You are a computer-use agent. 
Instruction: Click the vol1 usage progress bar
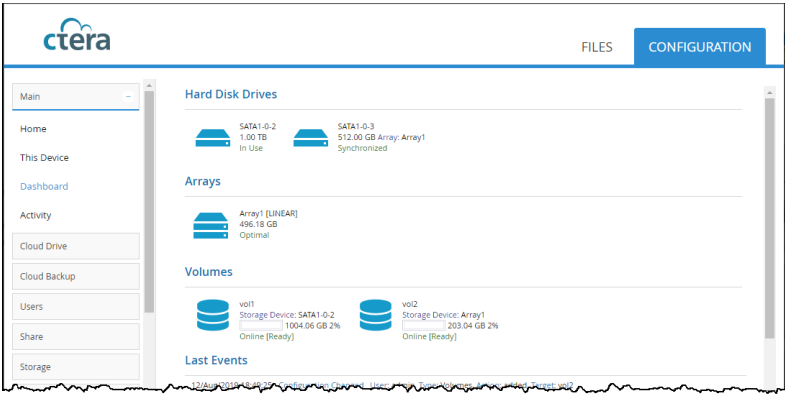(x=261, y=325)
